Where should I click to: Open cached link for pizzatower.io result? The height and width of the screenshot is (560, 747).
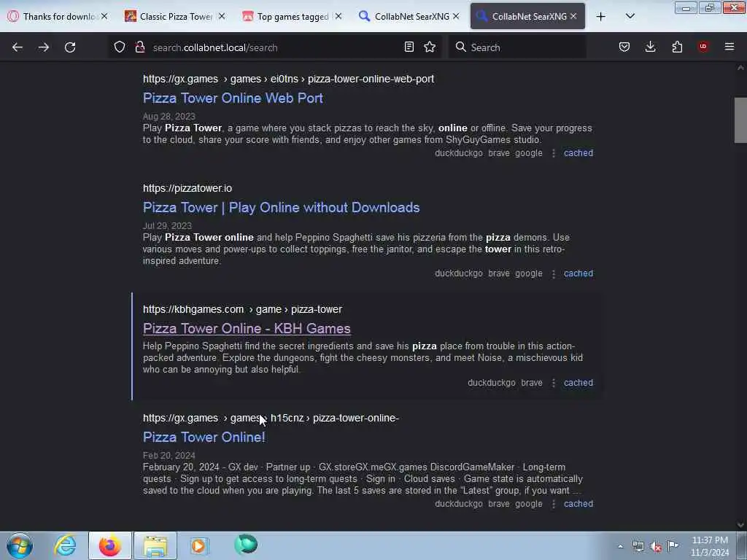pos(578,273)
